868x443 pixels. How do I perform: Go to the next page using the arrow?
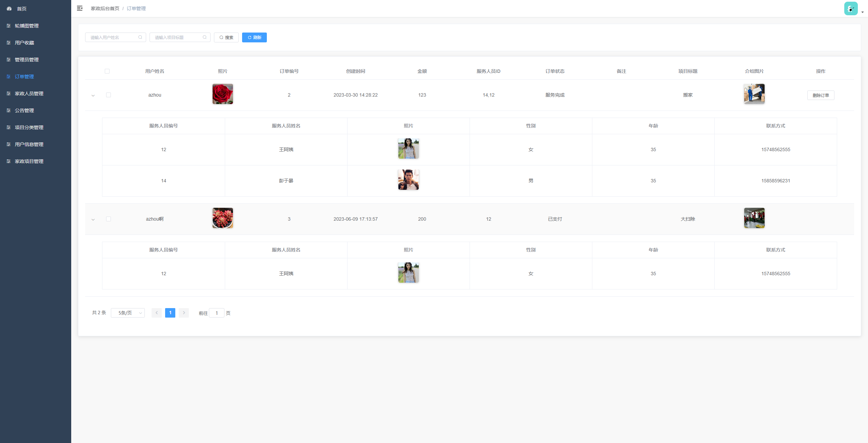click(184, 313)
